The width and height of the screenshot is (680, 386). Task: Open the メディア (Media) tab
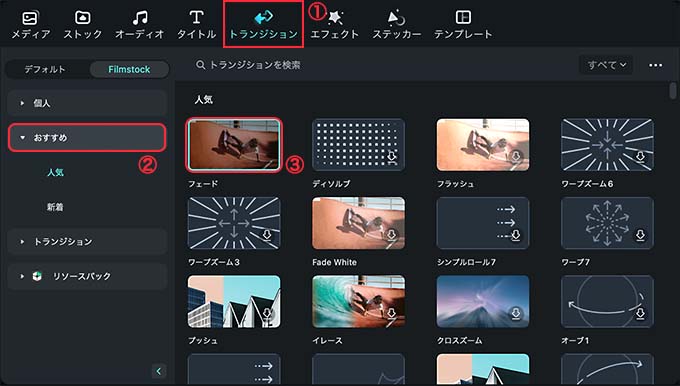[x=30, y=25]
